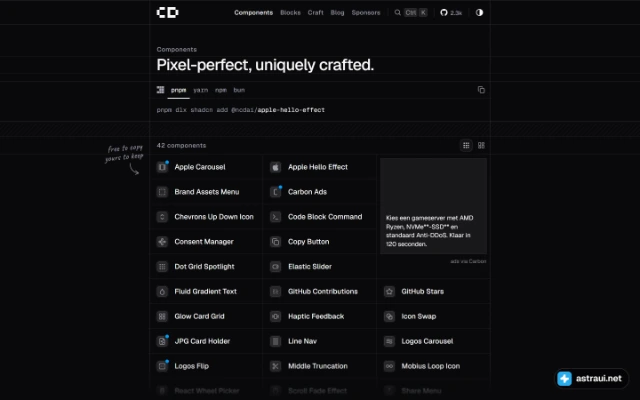
Task: Click the Logos Flip icon
Action: click(x=162, y=366)
